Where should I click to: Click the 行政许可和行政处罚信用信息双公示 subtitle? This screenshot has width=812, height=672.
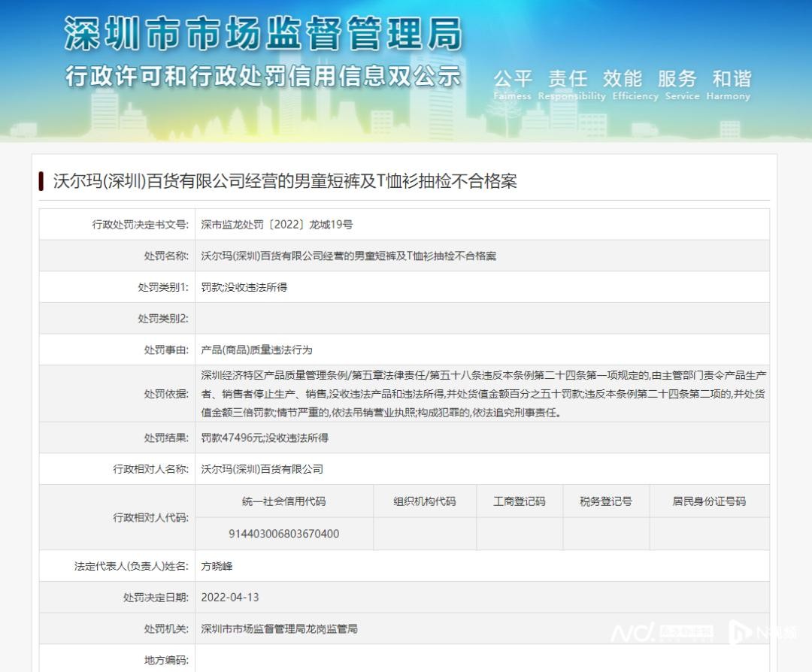(263, 76)
